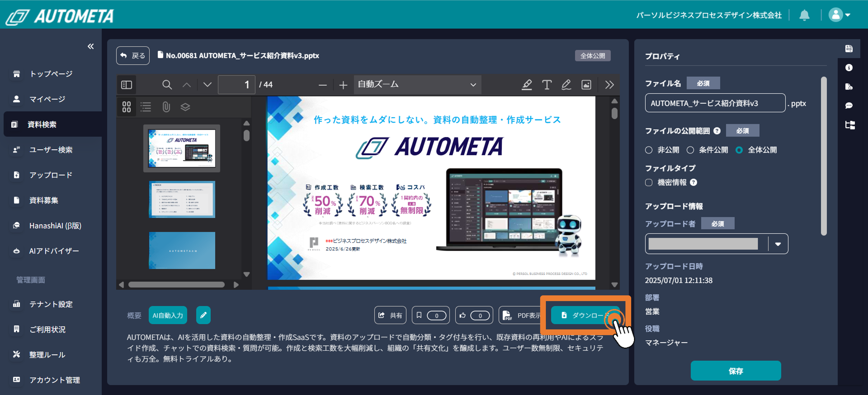Click the ファイル名 text field

(715, 103)
